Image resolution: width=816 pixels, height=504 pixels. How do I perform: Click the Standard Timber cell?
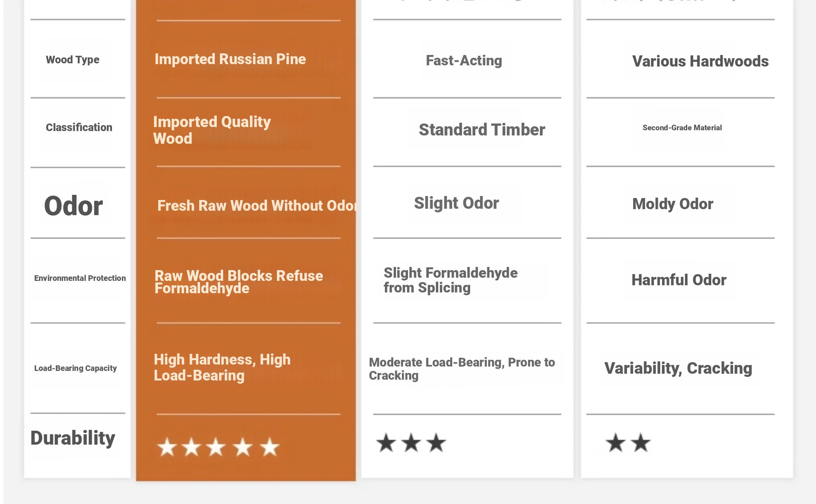pos(482,130)
